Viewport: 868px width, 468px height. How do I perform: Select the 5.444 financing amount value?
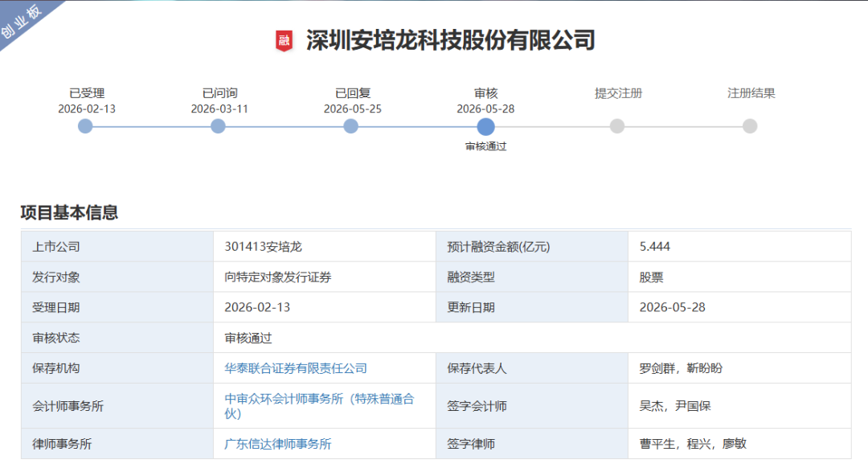[x=655, y=246]
